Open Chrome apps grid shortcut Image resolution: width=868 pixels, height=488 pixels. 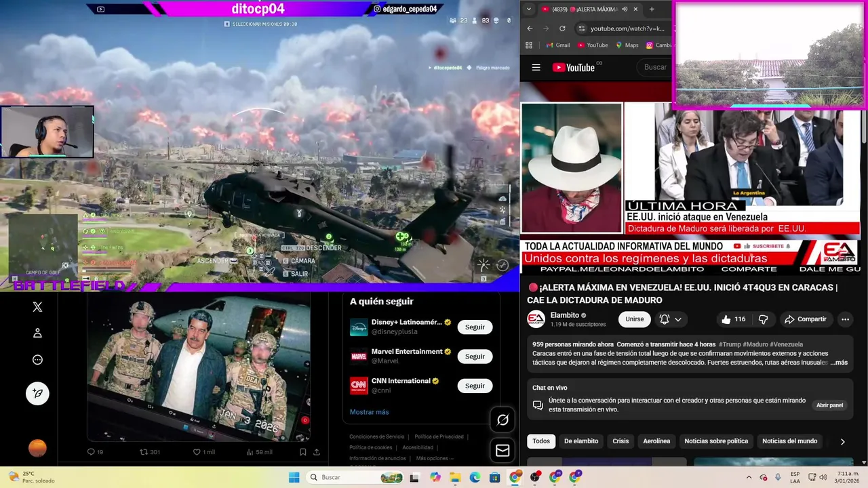click(529, 45)
